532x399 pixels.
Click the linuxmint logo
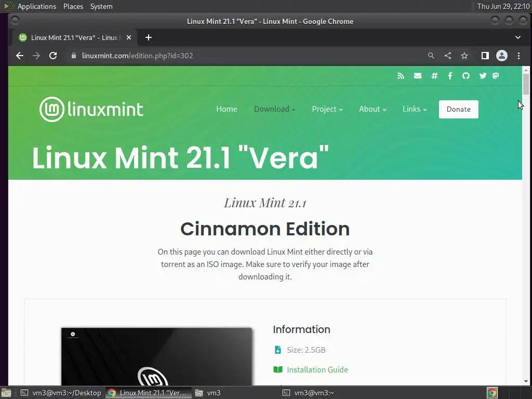91,109
